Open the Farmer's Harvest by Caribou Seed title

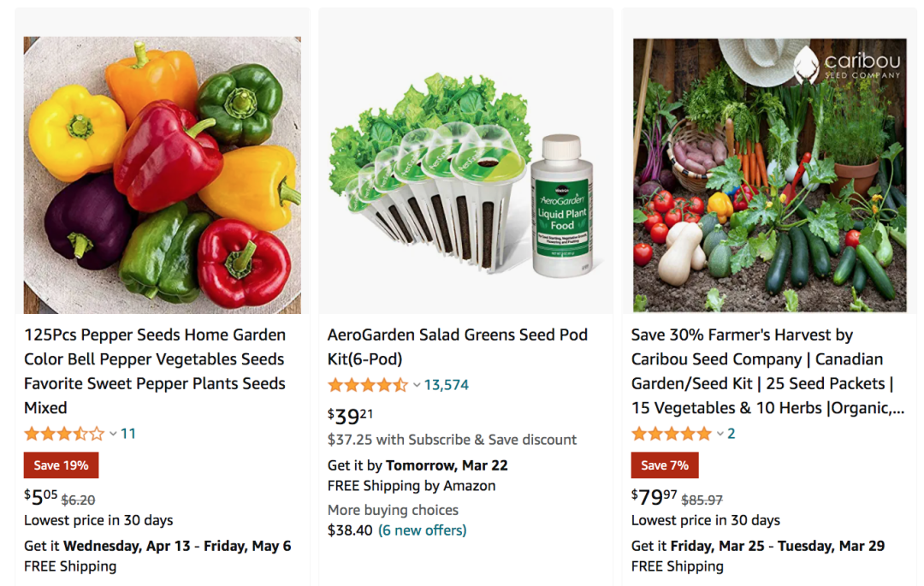(x=767, y=371)
